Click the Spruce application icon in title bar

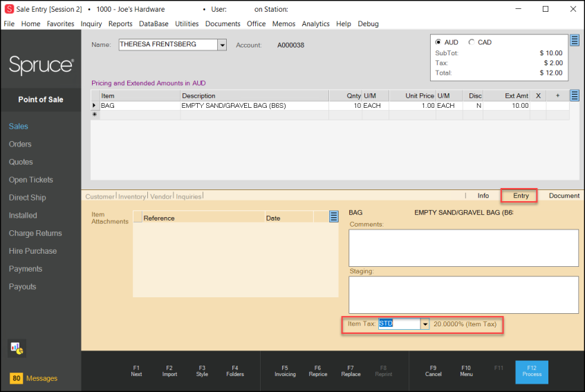pyautogui.click(x=9, y=9)
